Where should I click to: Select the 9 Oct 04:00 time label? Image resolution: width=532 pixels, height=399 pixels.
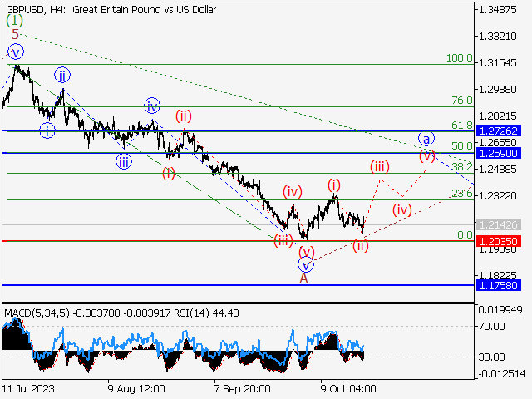pos(348,388)
